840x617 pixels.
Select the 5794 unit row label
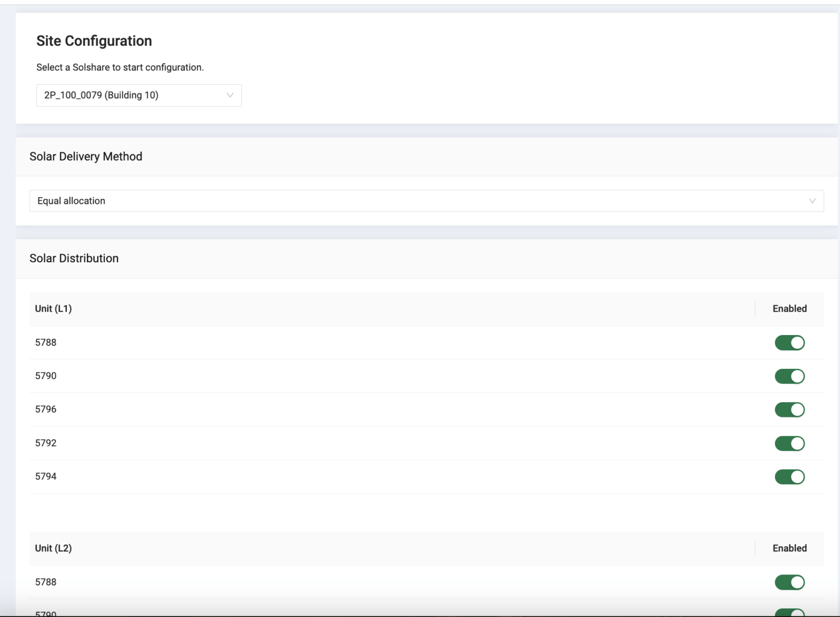pos(46,477)
